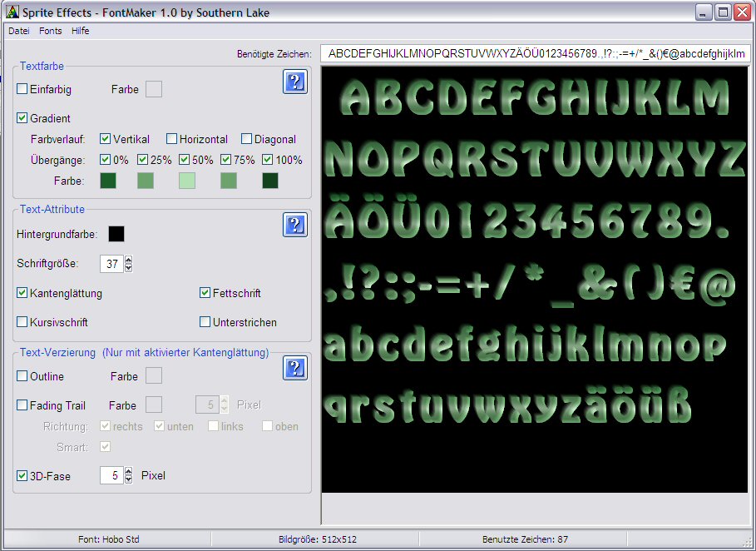Viewport: 756px width, 551px height.
Task: Enable the Einfarbig checkbox
Action: (x=22, y=89)
